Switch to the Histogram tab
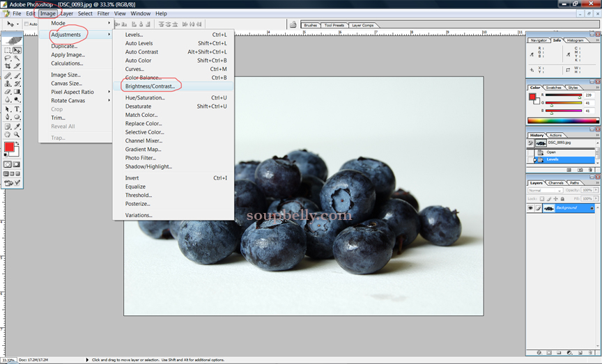Viewport: 602px width, 364px height. [575, 40]
